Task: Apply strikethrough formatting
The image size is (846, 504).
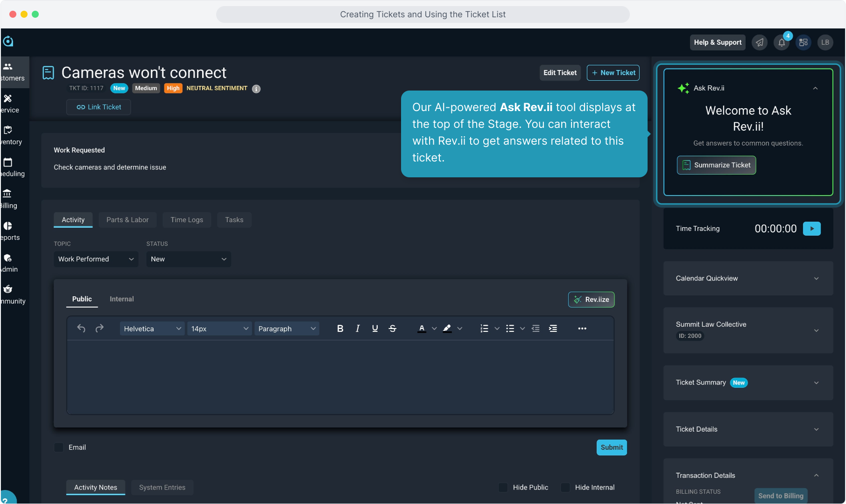Action: pos(392,329)
